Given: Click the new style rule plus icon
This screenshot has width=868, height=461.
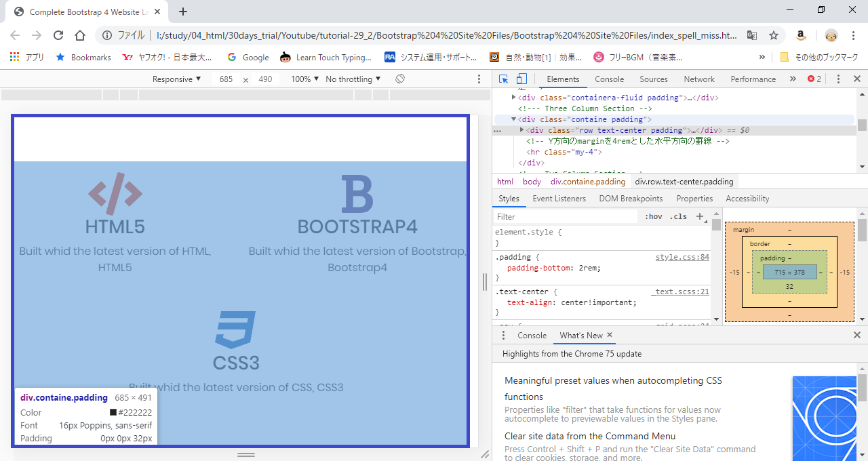Looking at the screenshot, I should pyautogui.click(x=701, y=216).
